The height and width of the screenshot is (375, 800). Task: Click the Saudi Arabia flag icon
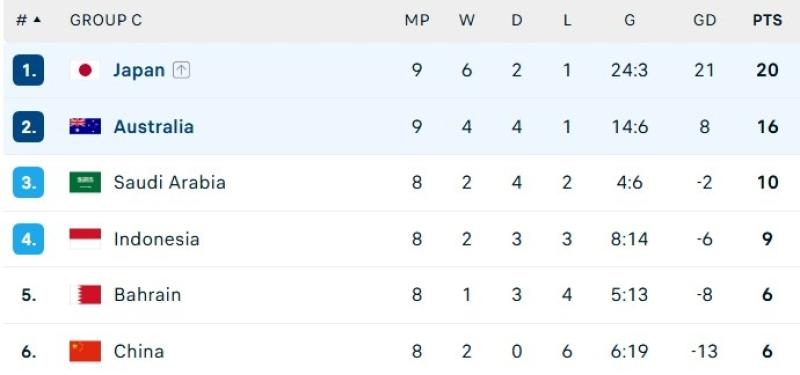pos(85,182)
